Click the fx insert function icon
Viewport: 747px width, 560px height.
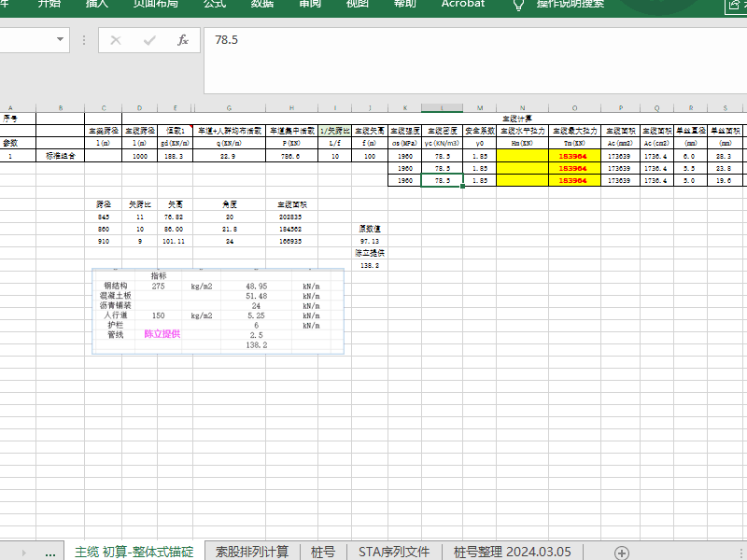coord(183,40)
